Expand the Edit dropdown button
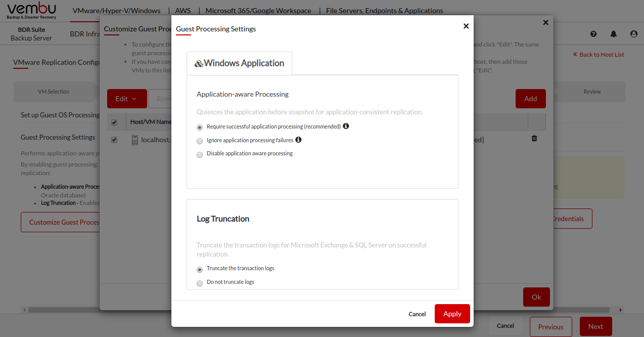The width and height of the screenshot is (644, 337). tap(126, 99)
